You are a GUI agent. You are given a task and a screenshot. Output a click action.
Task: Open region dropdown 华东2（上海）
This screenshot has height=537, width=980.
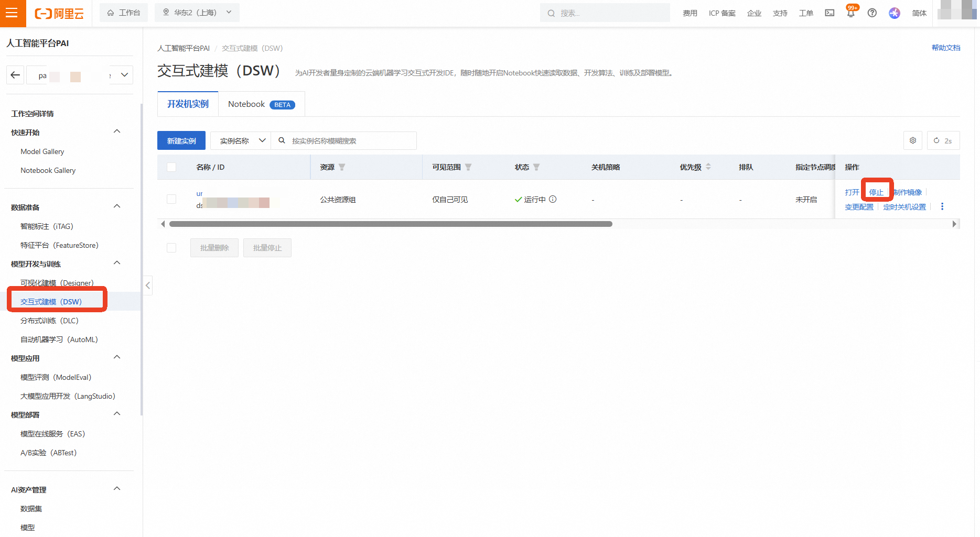point(197,13)
